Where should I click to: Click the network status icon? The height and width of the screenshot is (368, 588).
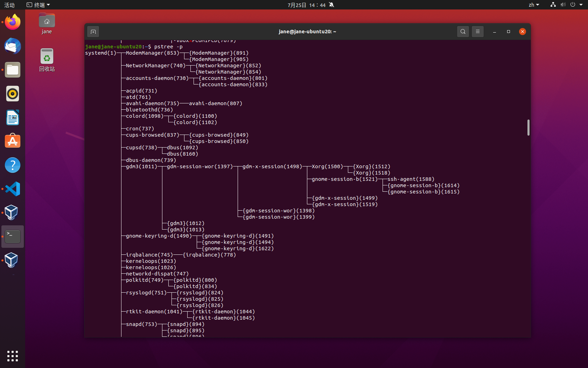tap(553, 5)
